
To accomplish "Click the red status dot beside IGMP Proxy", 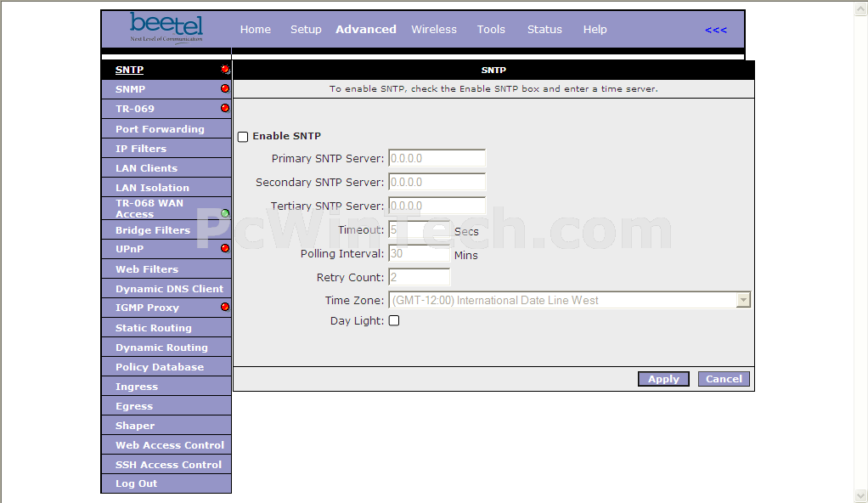I will pyautogui.click(x=225, y=307).
